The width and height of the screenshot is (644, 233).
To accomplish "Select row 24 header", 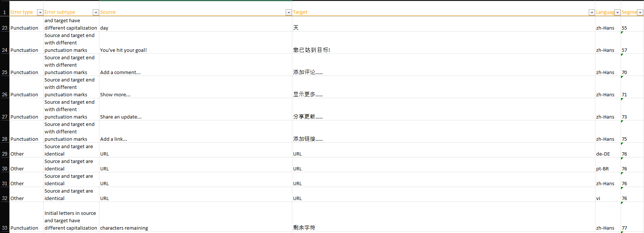I will pyautogui.click(x=4, y=50).
